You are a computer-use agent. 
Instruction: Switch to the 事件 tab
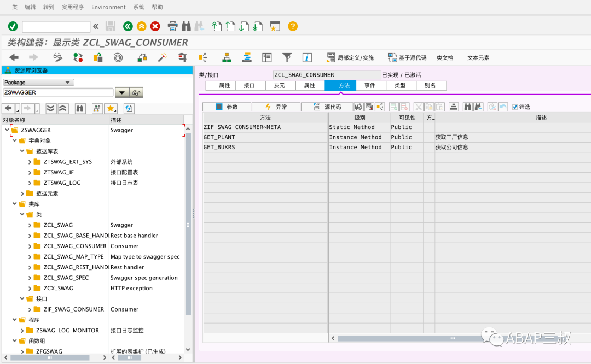pyautogui.click(x=370, y=85)
